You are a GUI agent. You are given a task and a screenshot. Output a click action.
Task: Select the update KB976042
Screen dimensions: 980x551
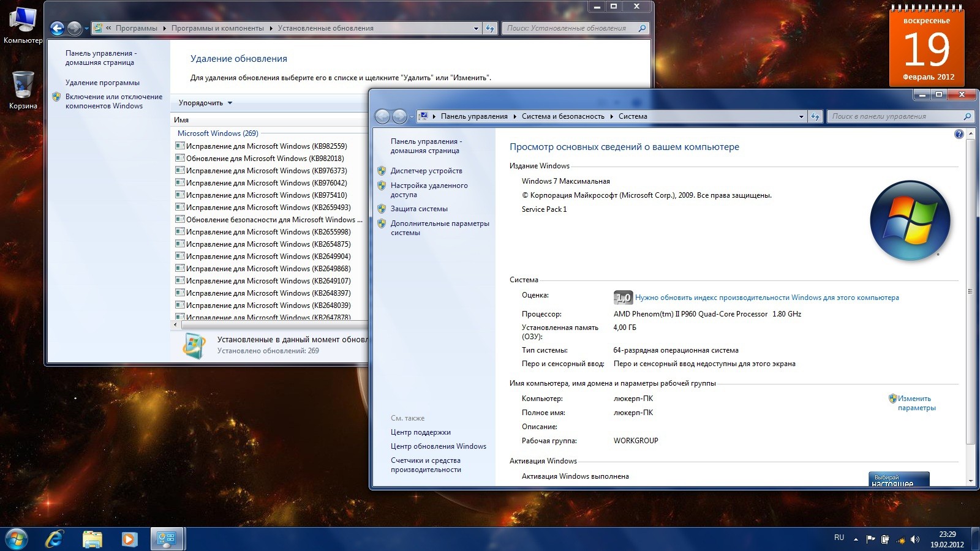click(266, 183)
